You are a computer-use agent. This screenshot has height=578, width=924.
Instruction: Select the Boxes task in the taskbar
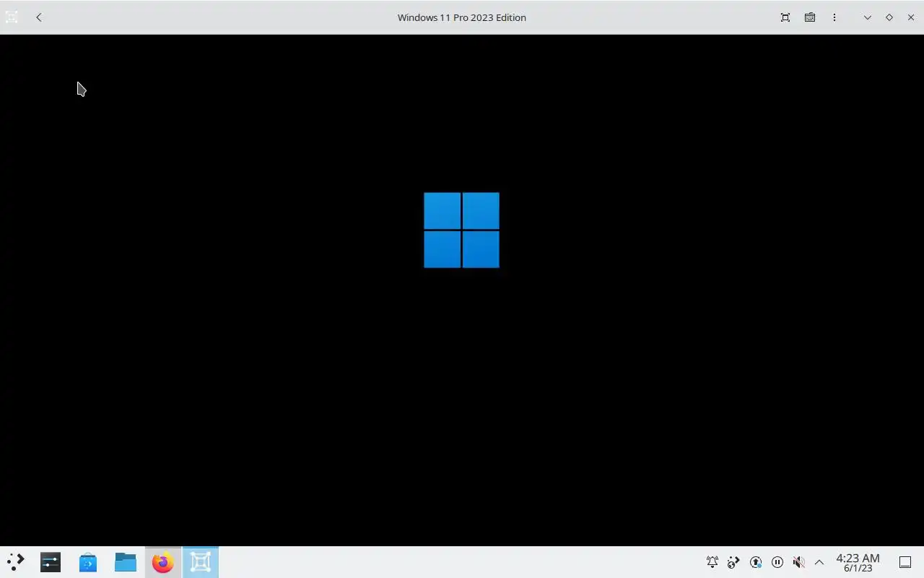coord(201,562)
